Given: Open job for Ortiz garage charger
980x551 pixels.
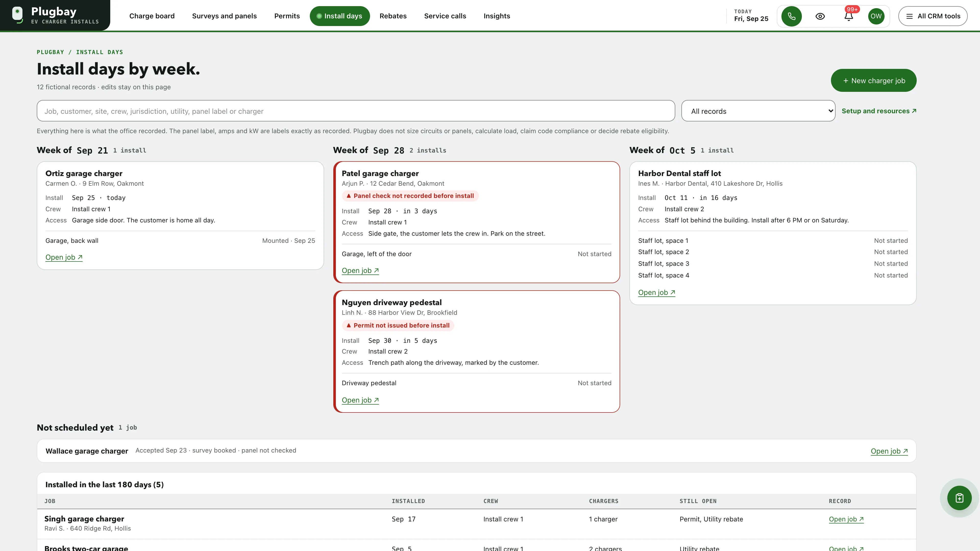Looking at the screenshot, I should click(x=64, y=257).
